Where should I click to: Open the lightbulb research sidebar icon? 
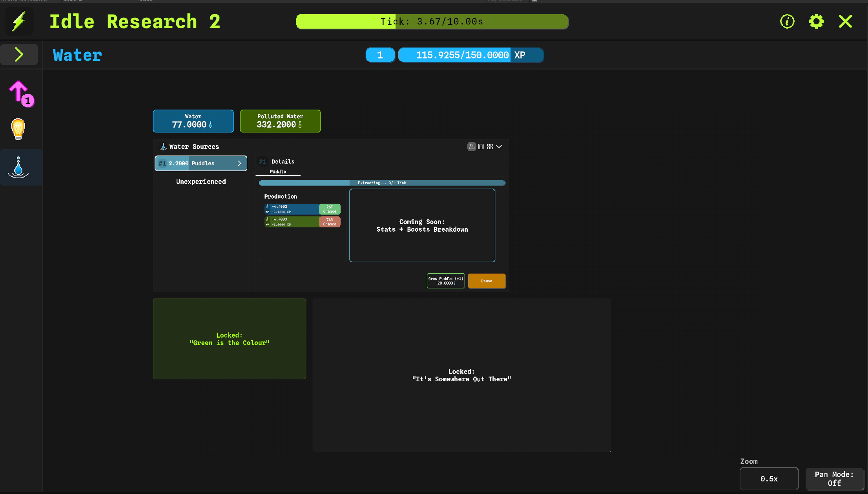click(18, 129)
